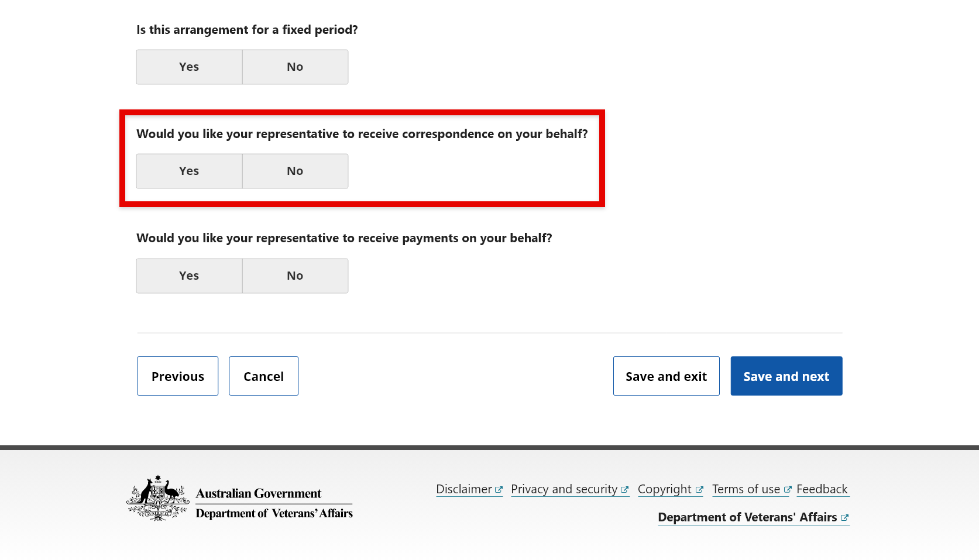979x560 pixels.
Task: Click the external link icon next to Copyright
Action: point(700,489)
